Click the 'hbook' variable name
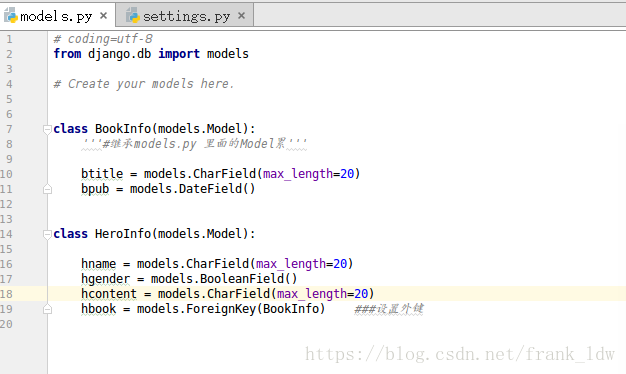626x374 pixels. point(99,309)
